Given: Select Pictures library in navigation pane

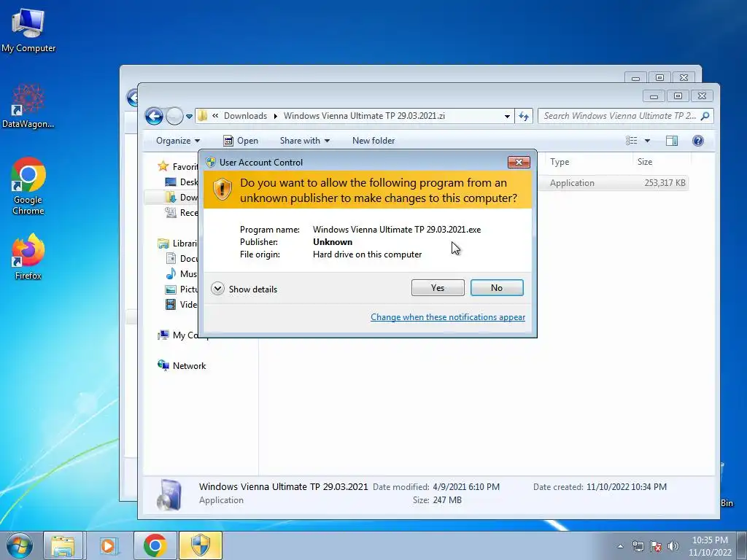Looking at the screenshot, I should [182, 289].
